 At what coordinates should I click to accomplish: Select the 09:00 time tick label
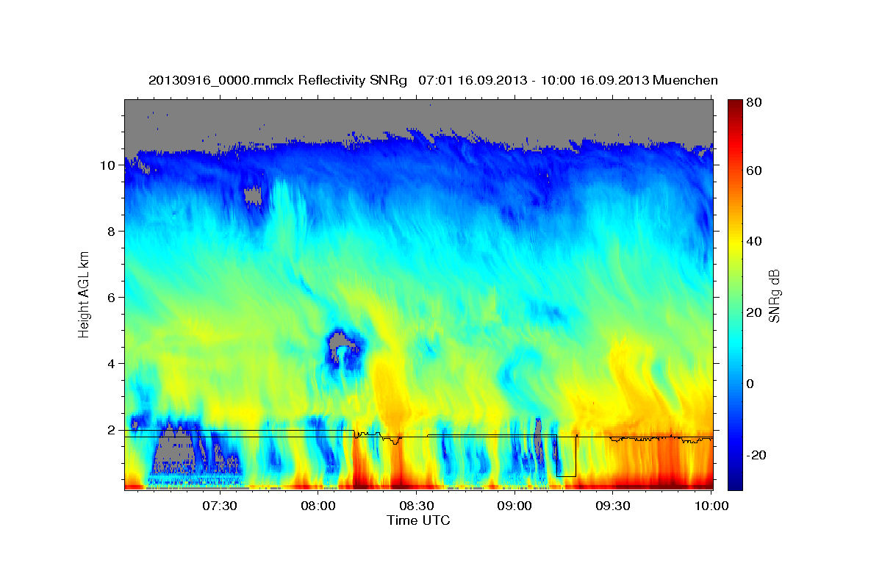tap(514, 506)
